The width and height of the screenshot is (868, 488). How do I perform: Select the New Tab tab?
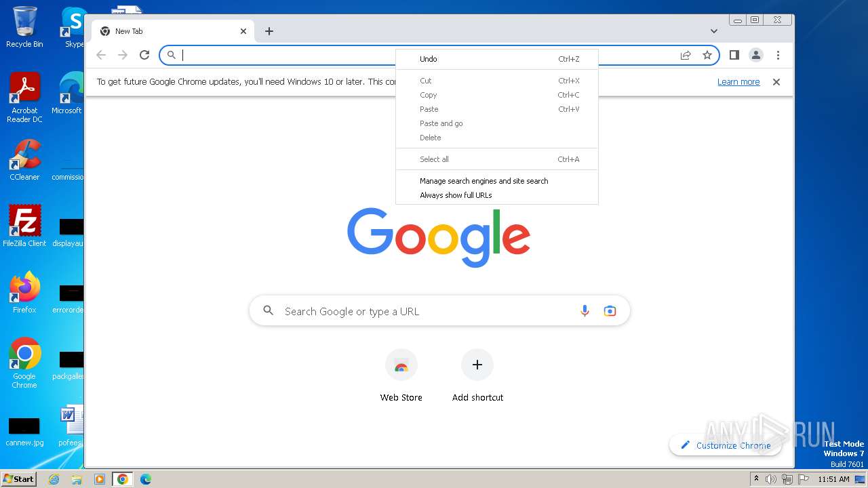point(173,31)
